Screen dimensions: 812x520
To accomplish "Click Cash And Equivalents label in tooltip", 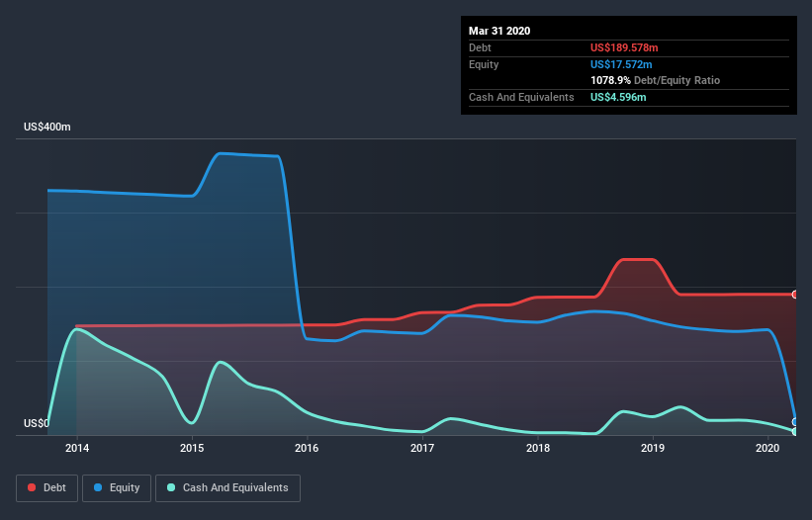I will pyautogui.click(x=521, y=97).
